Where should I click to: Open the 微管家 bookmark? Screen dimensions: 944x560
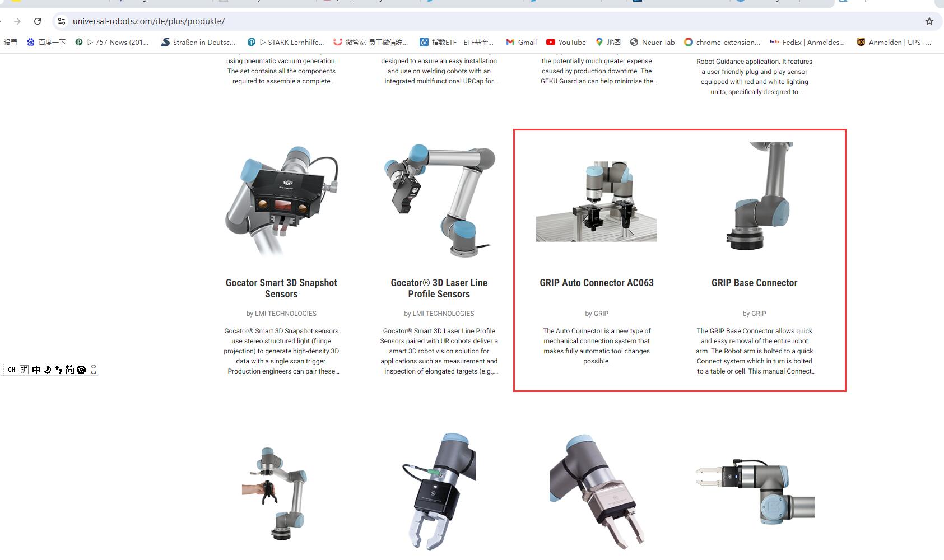pyautogui.click(x=370, y=42)
